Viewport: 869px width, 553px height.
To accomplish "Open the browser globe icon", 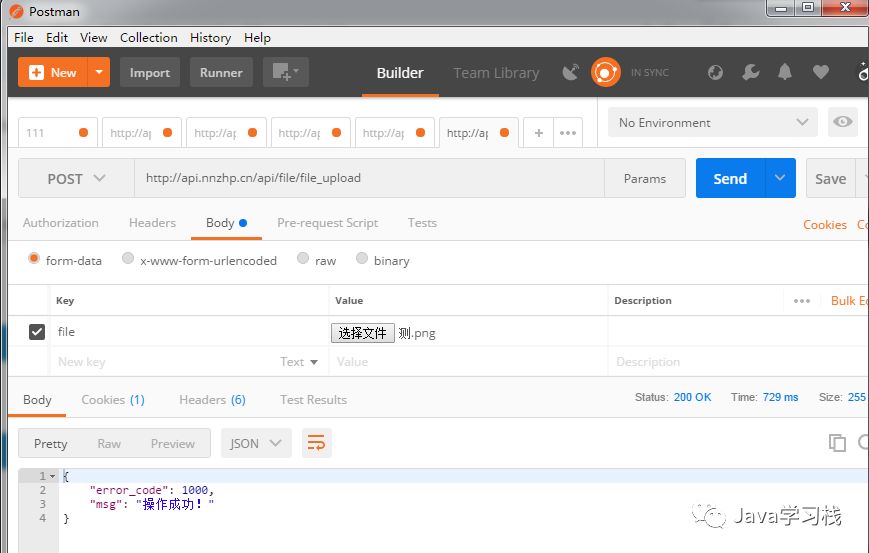I will [x=715, y=73].
